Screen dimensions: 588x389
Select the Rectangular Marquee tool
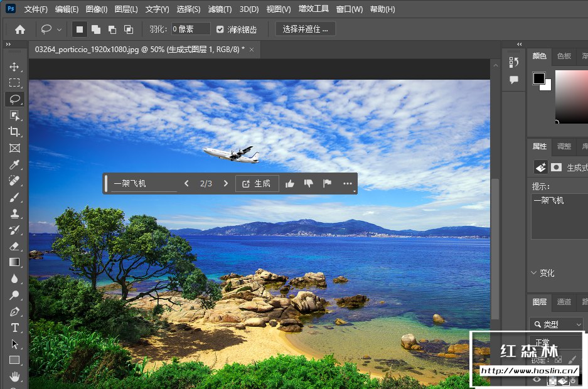[14, 83]
